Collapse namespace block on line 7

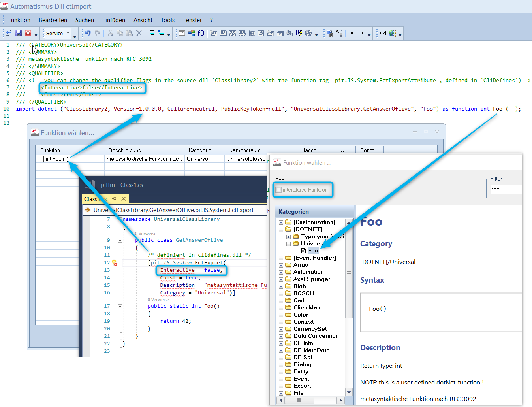[x=120, y=219]
